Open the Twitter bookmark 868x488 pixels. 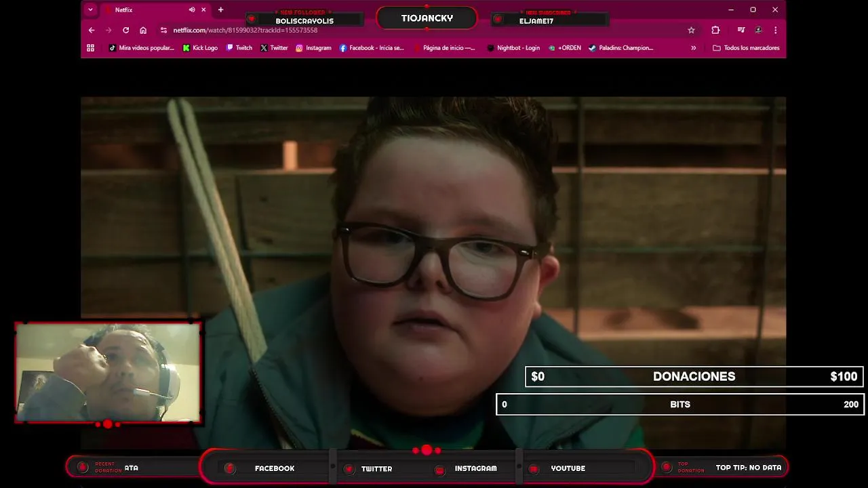274,47
